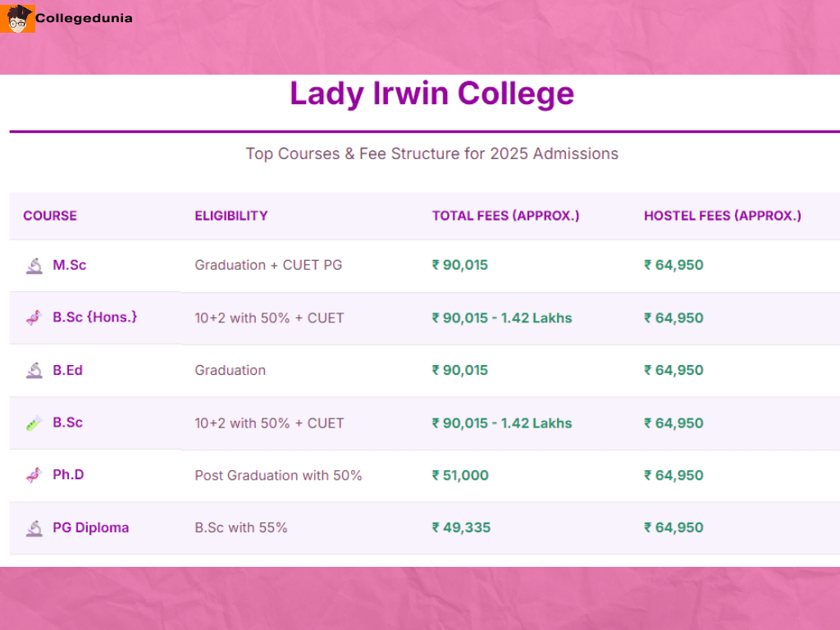Click the Lady Irwin College title
Image resolution: width=840 pixels, height=630 pixels.
tap(431, 94)
